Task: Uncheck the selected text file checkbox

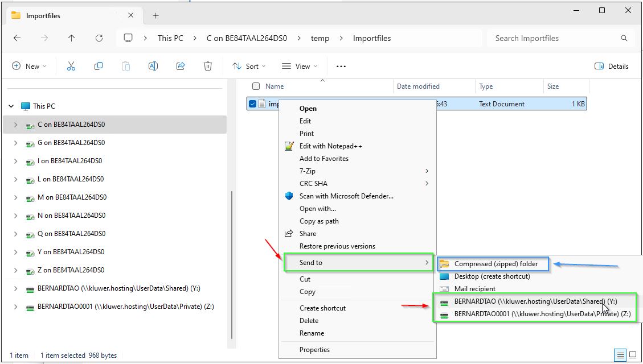Action: 253,104
